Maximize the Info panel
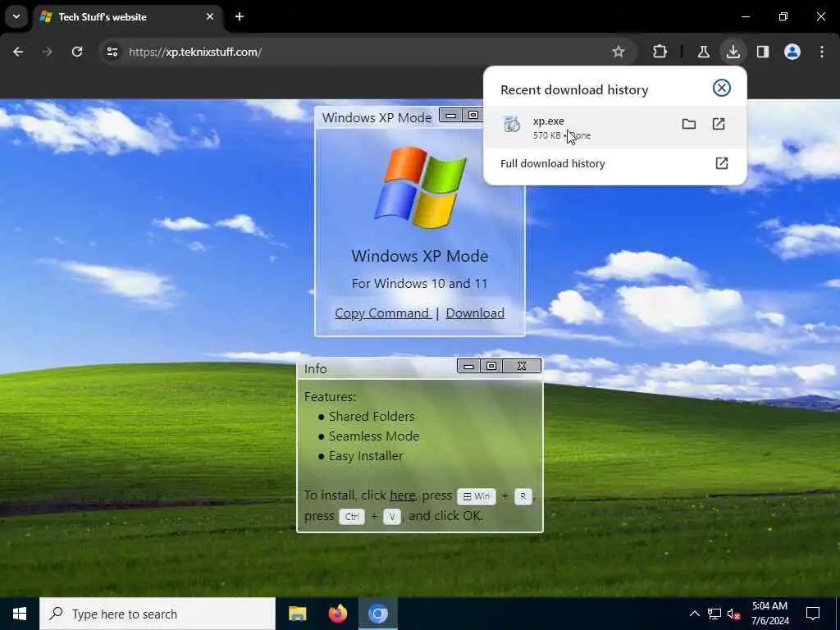 (x=491, y=366)
